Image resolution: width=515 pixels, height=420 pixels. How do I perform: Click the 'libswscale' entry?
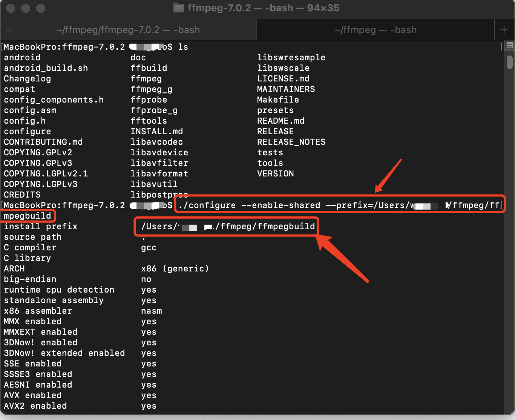(284, 68)
